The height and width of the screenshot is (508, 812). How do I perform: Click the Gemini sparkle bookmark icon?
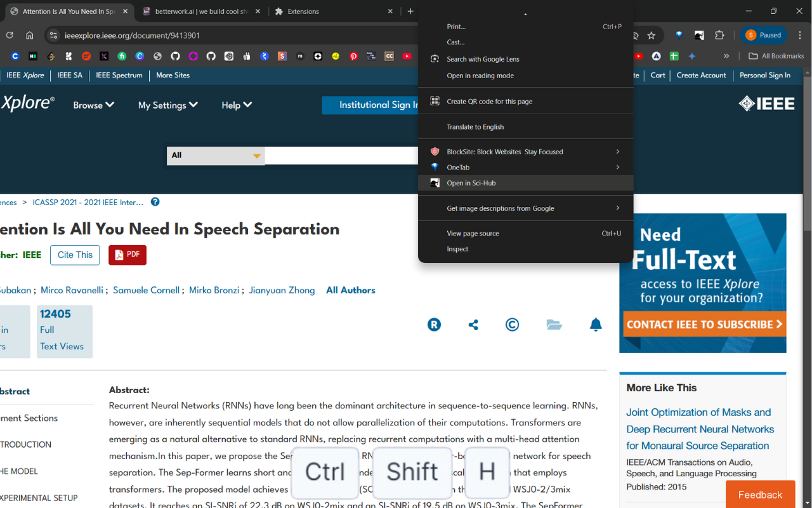(692, 57)
